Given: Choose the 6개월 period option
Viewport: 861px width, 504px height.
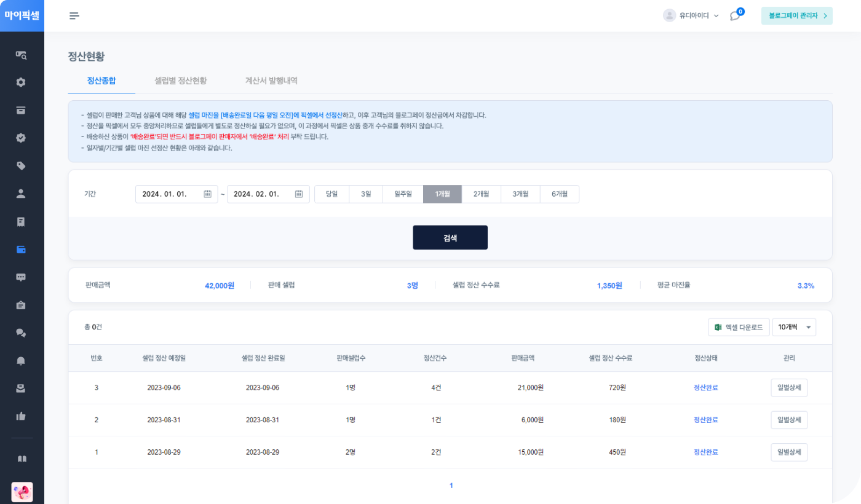Looking at the screenshot, I should coord(559,194).
